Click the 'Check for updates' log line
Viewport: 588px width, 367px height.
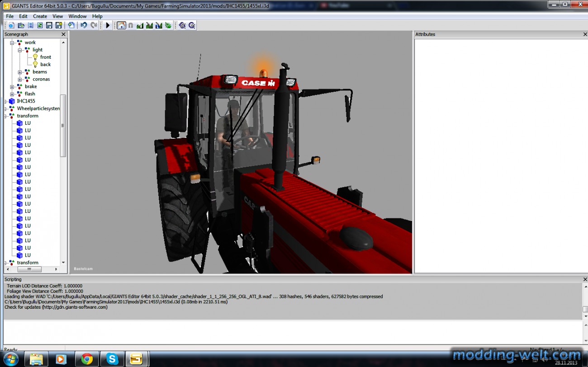[56, 307]
